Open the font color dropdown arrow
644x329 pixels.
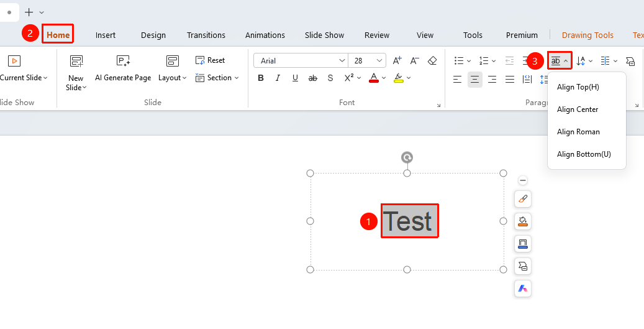tap(384, 78)
